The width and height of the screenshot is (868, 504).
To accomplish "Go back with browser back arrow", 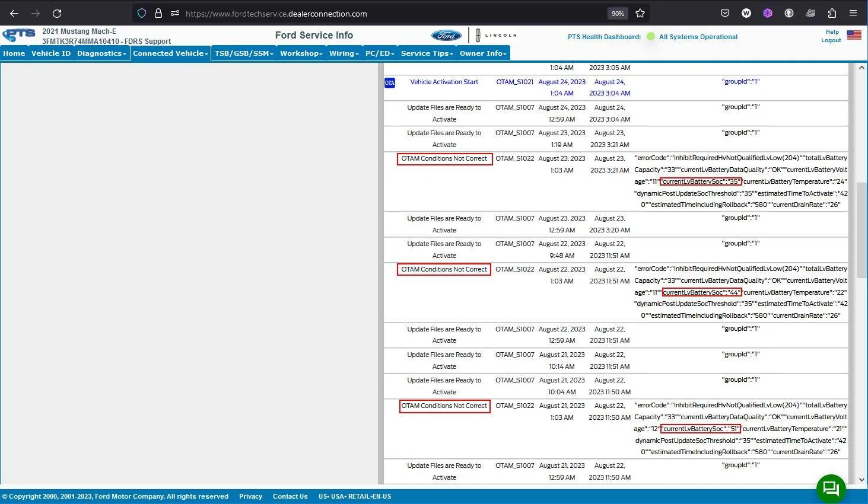I will (x=14, y=13).
